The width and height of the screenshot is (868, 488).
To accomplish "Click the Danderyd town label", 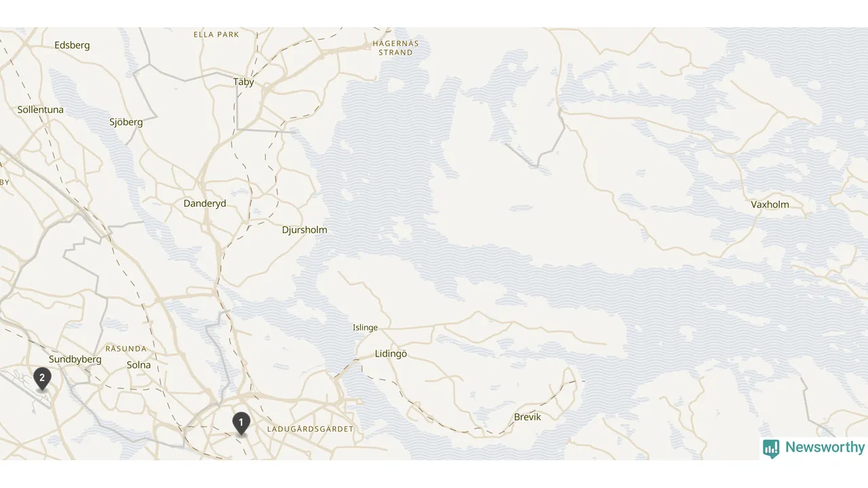I will coord(205,203).
